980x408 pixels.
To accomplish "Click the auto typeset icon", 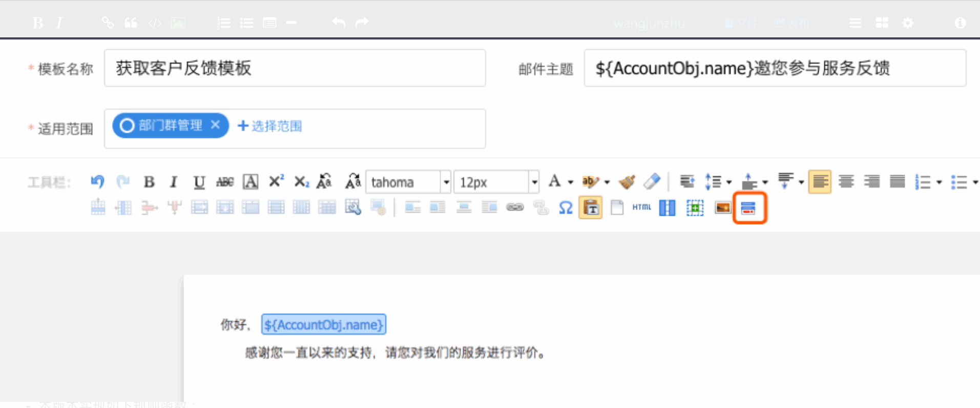I will (x=687, y=181).
